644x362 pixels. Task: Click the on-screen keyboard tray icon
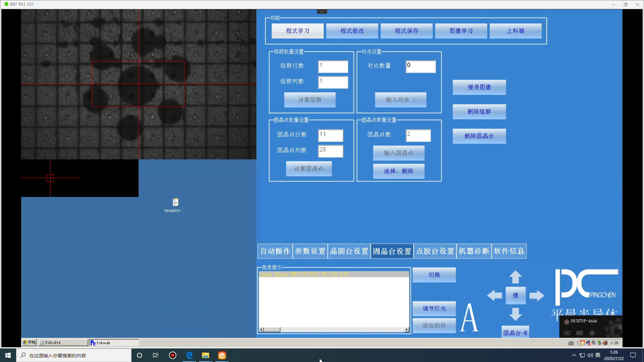[x=571, y=343]
